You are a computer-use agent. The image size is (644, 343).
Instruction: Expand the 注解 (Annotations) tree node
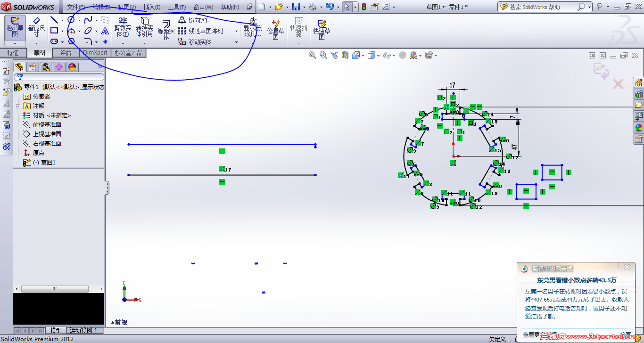coord(18,106)
